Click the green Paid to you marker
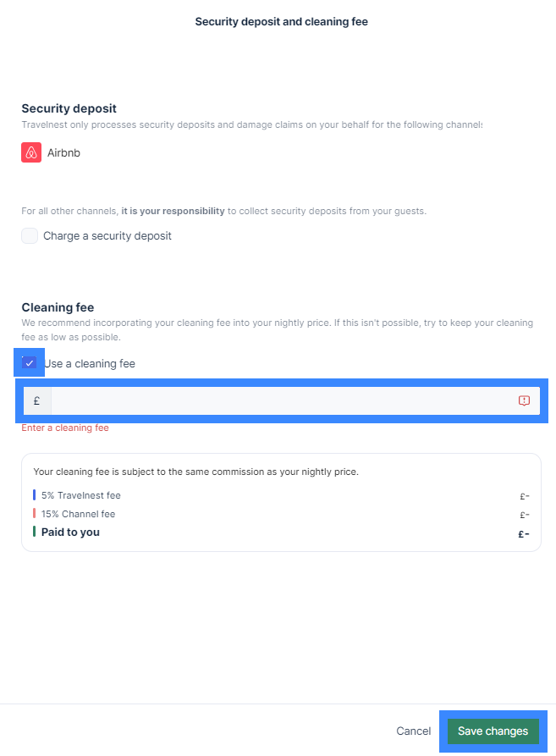Viewport: 556px width, 756px height. coord(34,532)
